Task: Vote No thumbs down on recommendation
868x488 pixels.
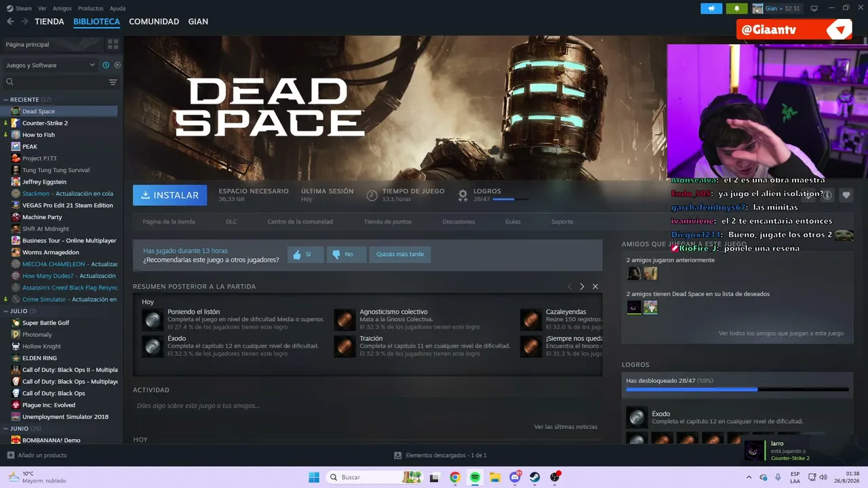Action: [346, 254]
